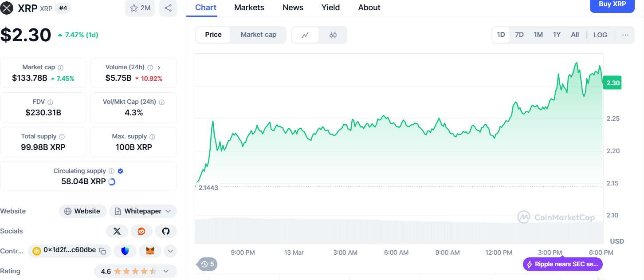
Task: Open the chart history events badge 5
Action: [x=207, y=264]
